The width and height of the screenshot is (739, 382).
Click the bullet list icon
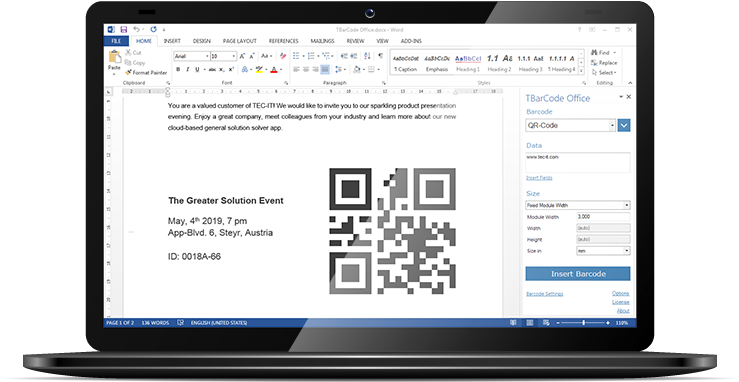tap(296, 56)
